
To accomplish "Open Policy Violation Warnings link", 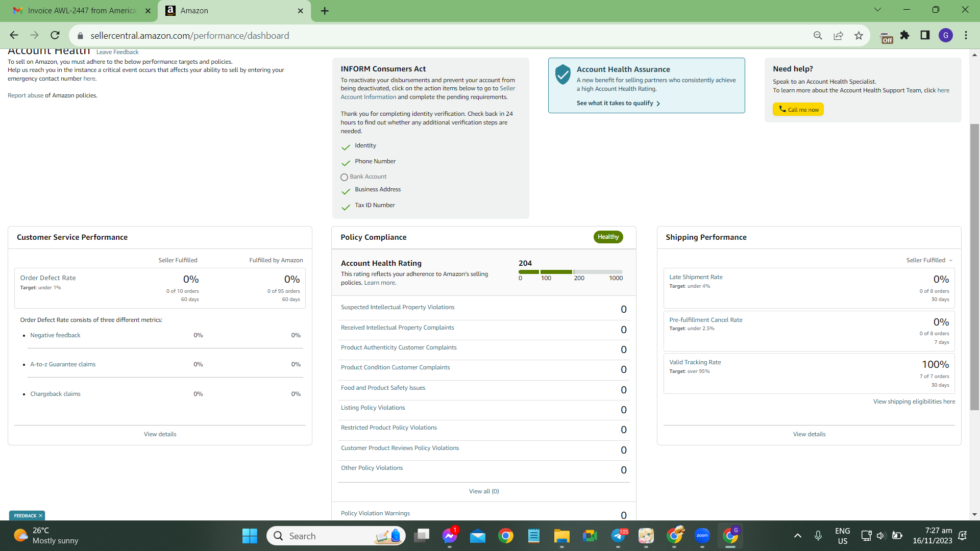I will coord(375,513).
